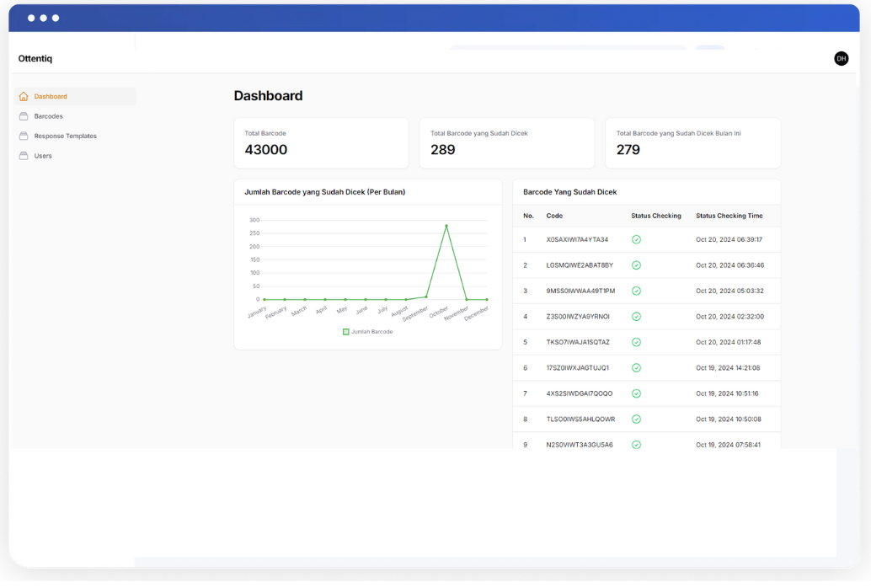Image resolution: width=871 pixels, height=588 pixels.
Task: Click the Code column header
Action: pyautogui.click(x=554, y=216)
